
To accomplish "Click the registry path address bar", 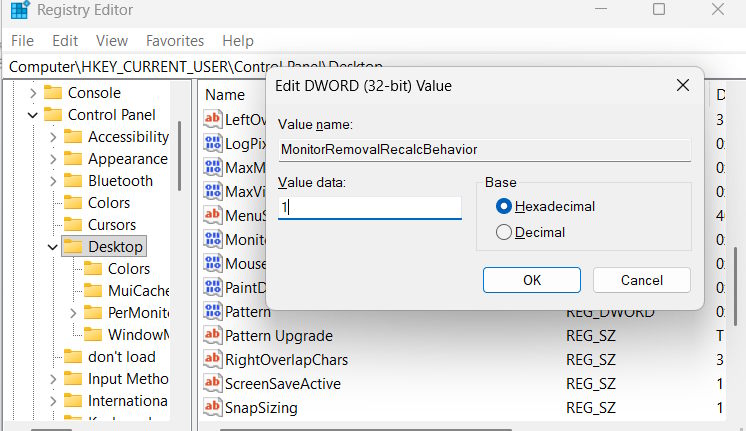I will [373, 67].
